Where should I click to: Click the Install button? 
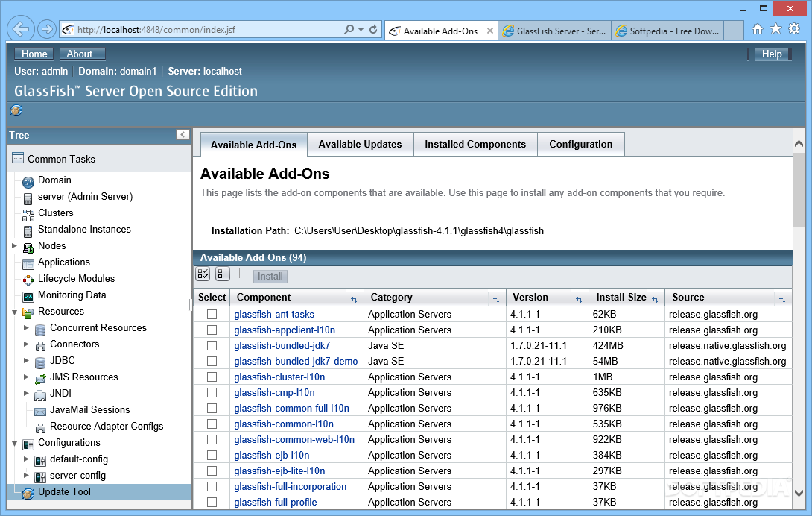pos(270,277)
